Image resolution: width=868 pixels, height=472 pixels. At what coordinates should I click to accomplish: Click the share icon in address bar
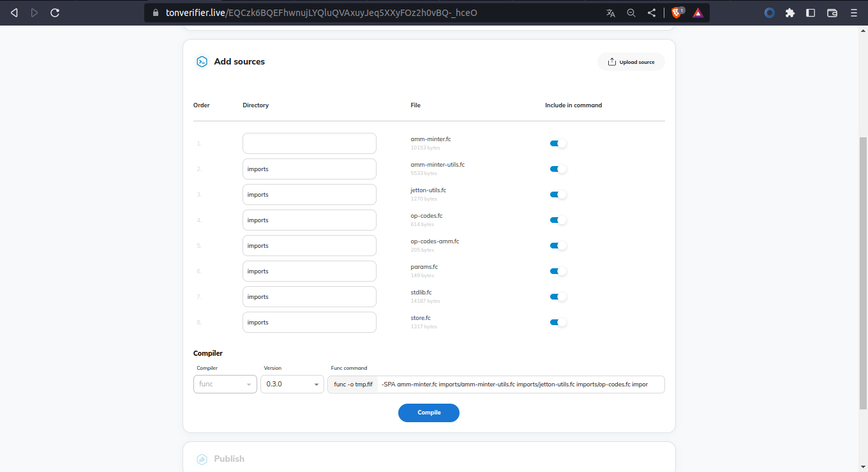coord(652,13)
